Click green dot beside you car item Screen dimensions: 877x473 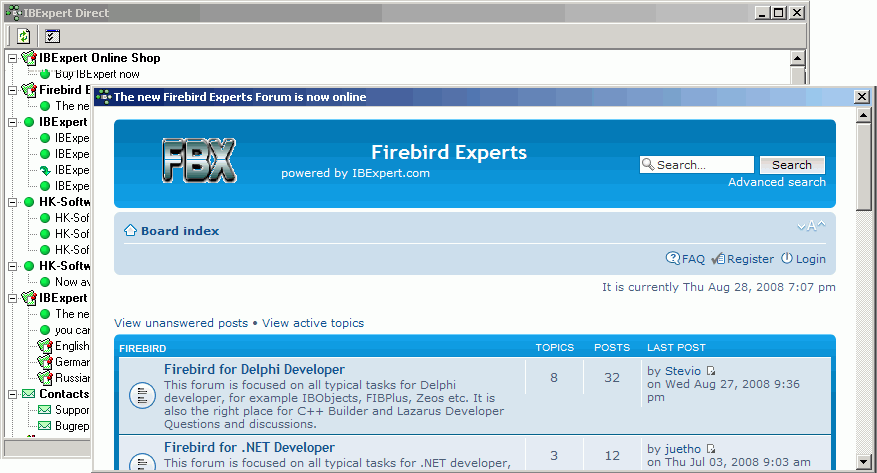tap(45, 330)
